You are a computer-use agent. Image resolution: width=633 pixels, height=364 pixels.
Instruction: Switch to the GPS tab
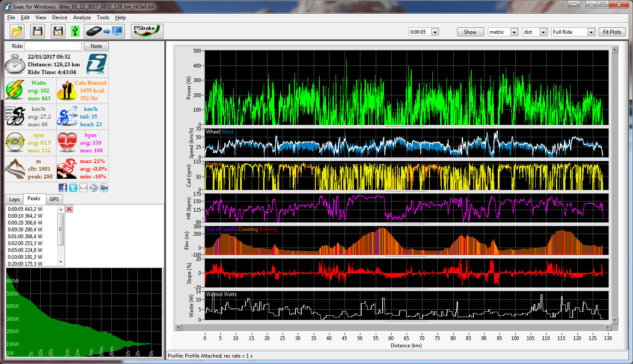54,199
